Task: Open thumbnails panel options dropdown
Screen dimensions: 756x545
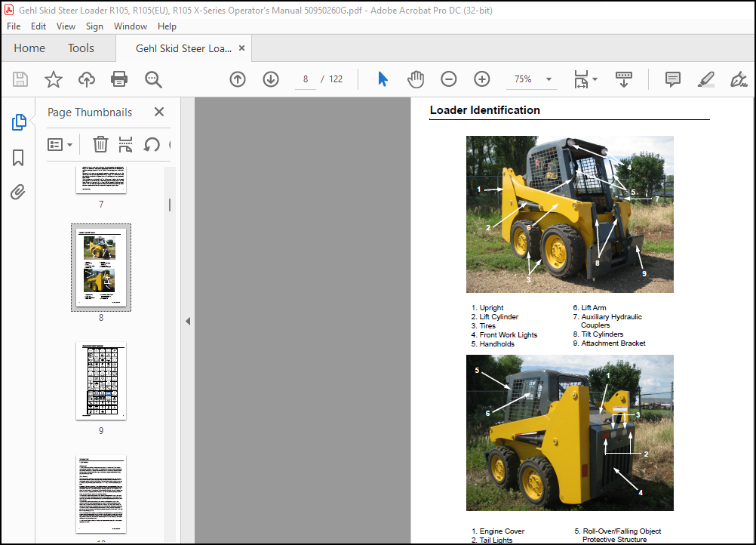Action: tap(60, 144)
